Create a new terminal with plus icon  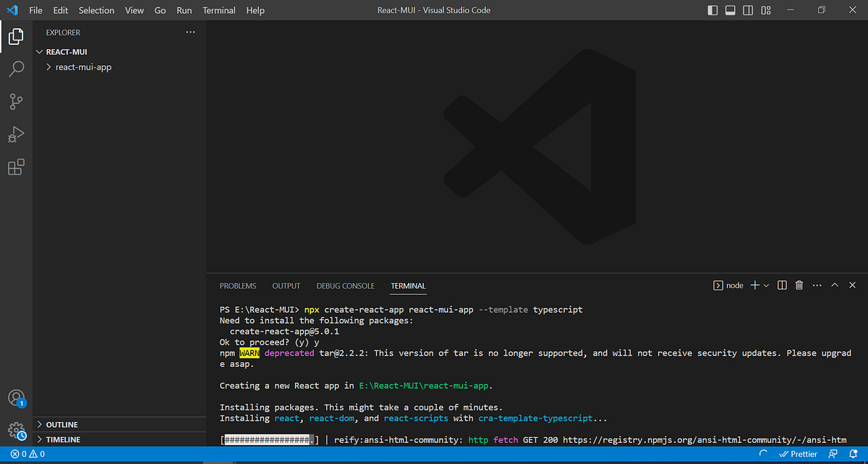tap(754, 285)
